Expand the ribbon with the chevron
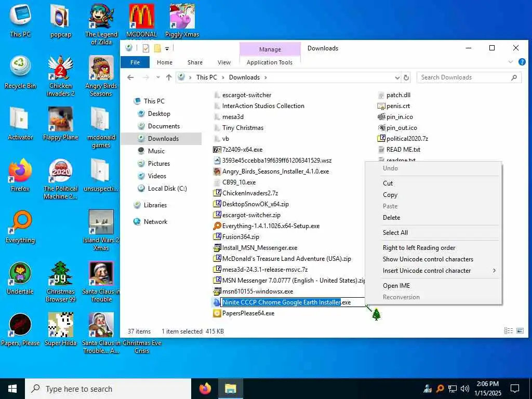This screenshot has height=399, width=532. [510, 62]
